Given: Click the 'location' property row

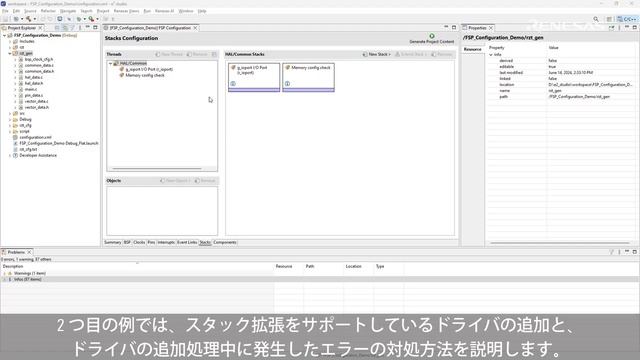Looking at the screenshot, I should pos(563,84).
